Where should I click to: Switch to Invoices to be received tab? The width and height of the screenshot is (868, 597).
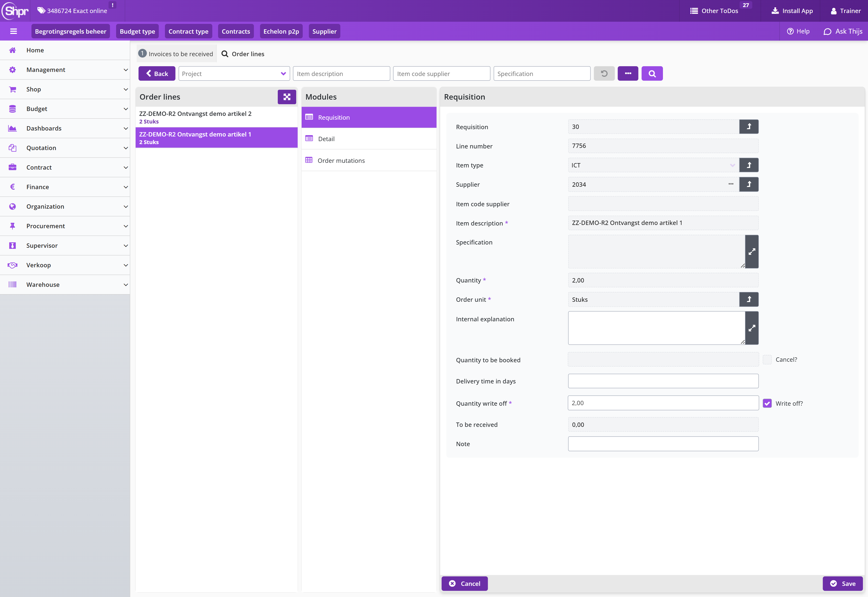click(176, 54)
